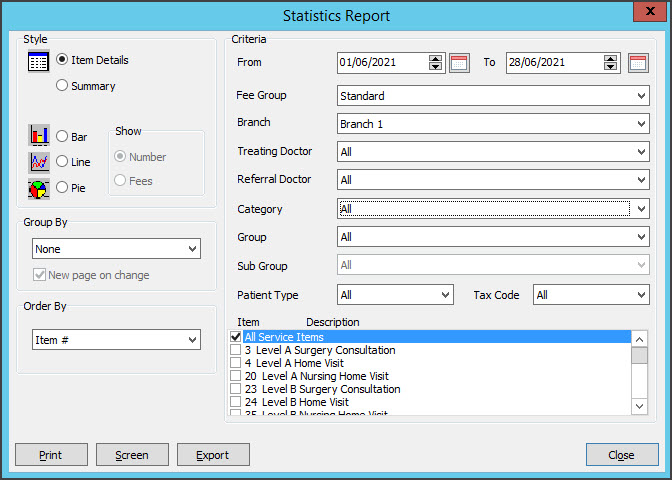Viewport: 672px width, 480px height.
Task: Select the Summary radio button
Action: (x=62, y=86)
